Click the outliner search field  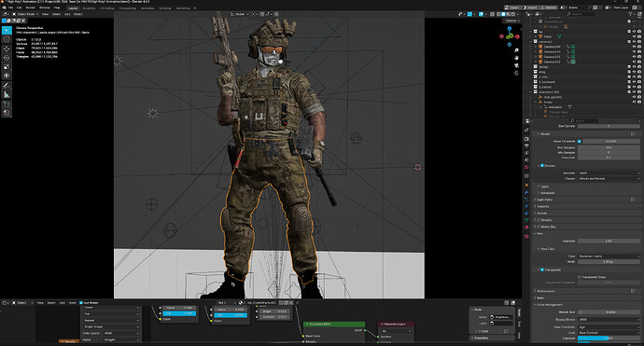581,14
